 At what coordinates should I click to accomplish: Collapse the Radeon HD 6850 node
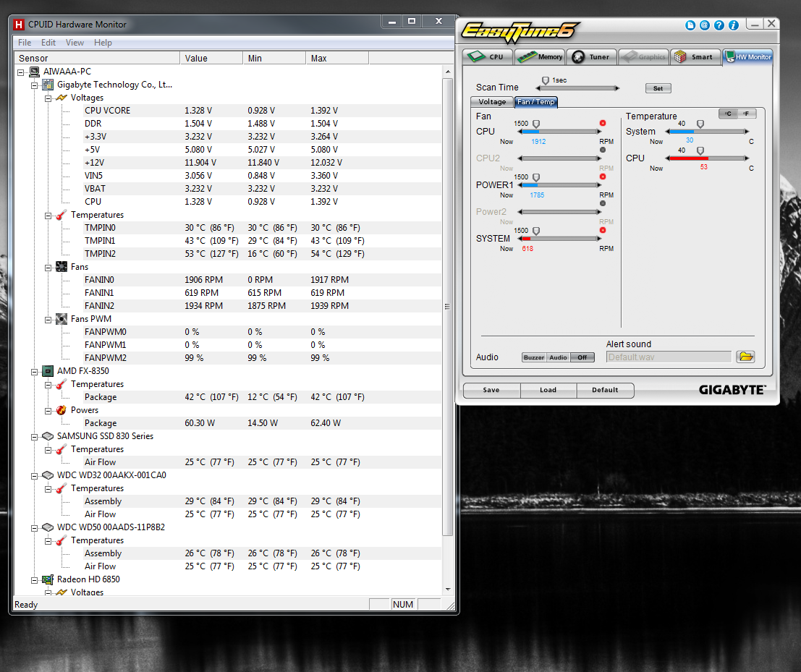[34, 580]
